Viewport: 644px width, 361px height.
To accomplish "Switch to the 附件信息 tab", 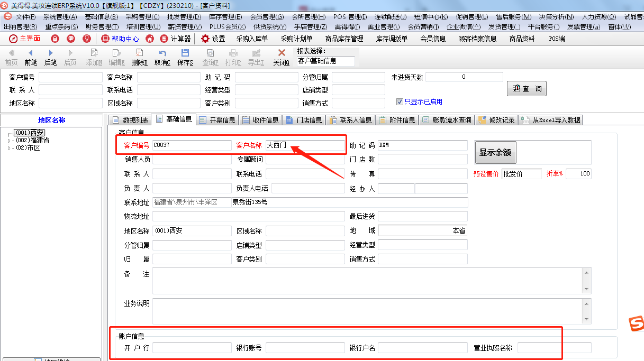I will point(397,120).
